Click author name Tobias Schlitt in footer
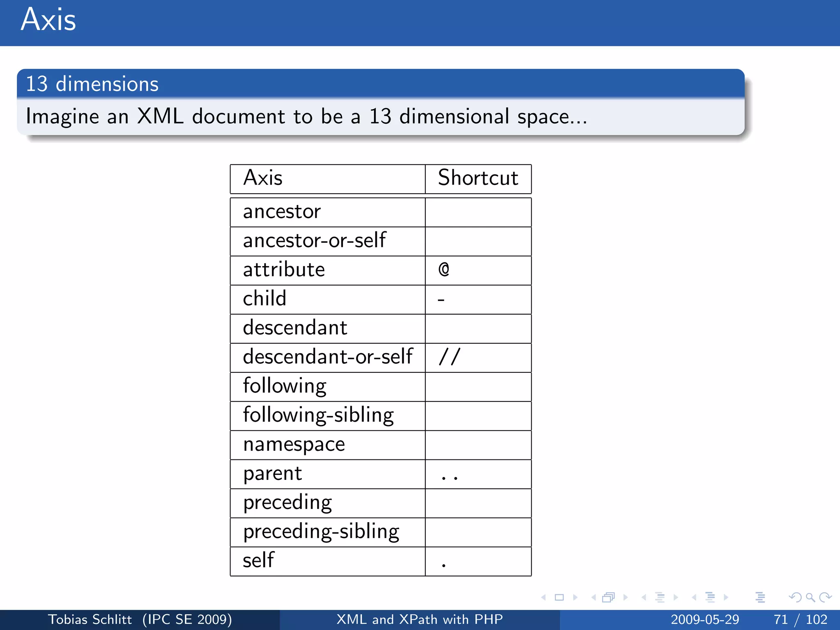Viewport: 840px width, 630px height. [x=90, y=619]
